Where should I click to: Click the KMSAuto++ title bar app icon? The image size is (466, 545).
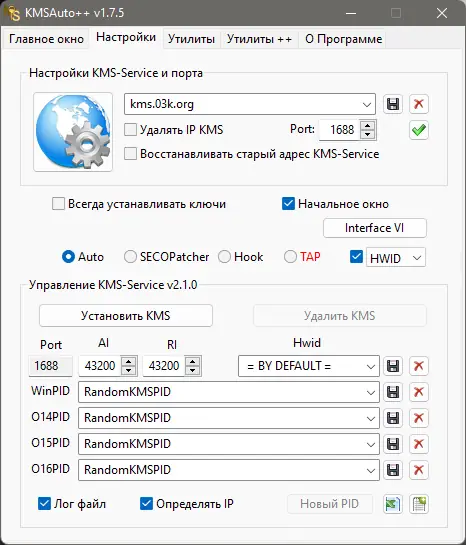click(13, 13)
